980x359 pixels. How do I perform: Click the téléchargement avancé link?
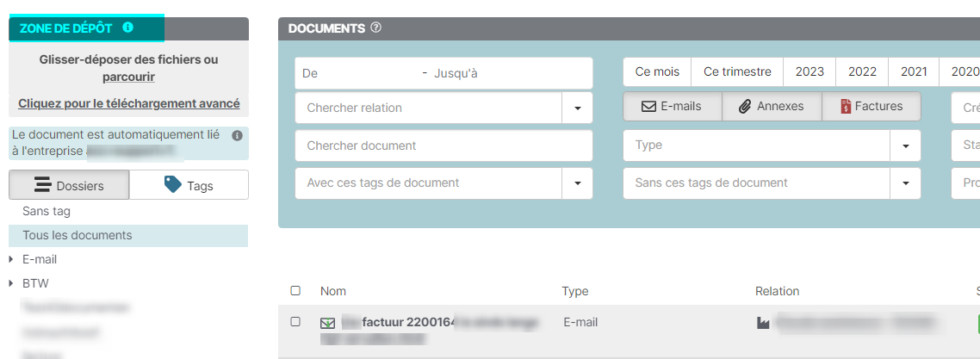tap(129, 103)
